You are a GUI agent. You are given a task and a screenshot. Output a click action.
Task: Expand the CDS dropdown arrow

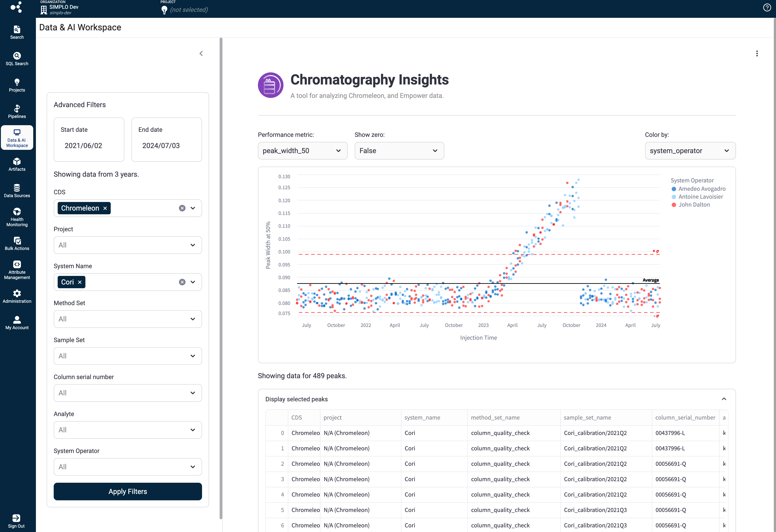[x=193, y=208]
